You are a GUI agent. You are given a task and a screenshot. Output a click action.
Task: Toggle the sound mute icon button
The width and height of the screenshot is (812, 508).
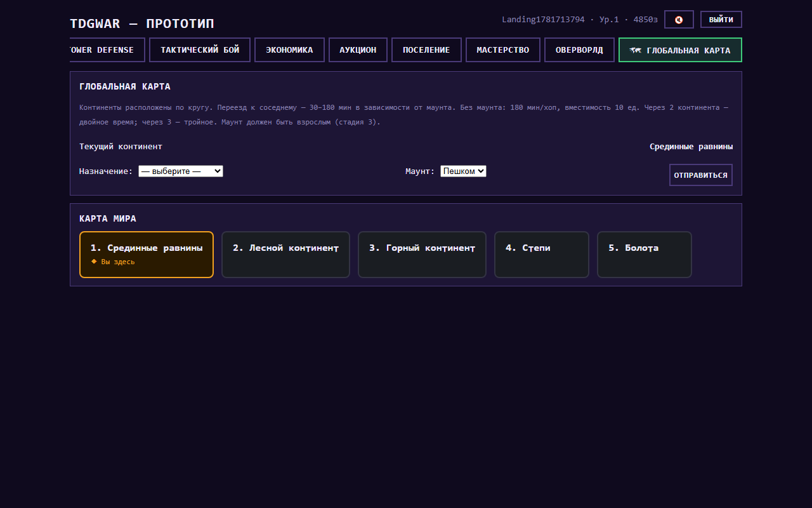coord(679,20)
